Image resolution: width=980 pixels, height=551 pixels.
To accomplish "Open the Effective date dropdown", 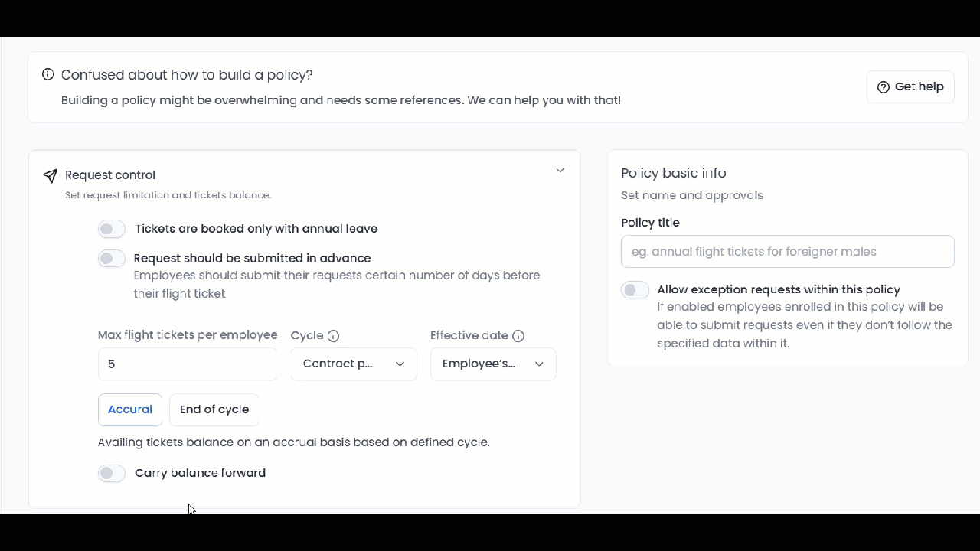I will click(x=493, y=364).
